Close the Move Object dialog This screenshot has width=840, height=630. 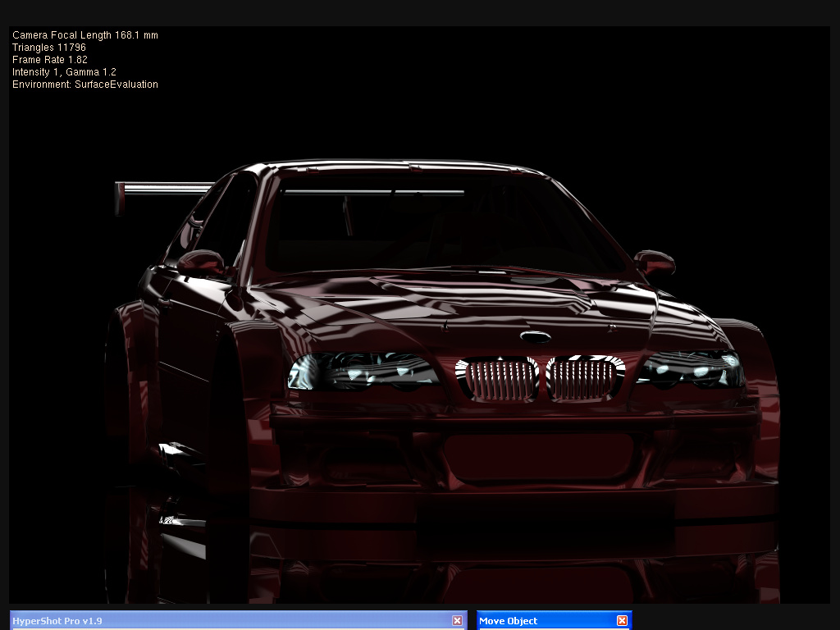tap(622, 620)
